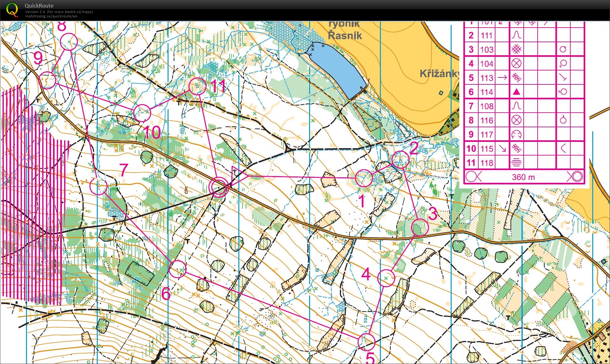
Task: Click the QuickRoute logo icon
Action: click(12, 10)
